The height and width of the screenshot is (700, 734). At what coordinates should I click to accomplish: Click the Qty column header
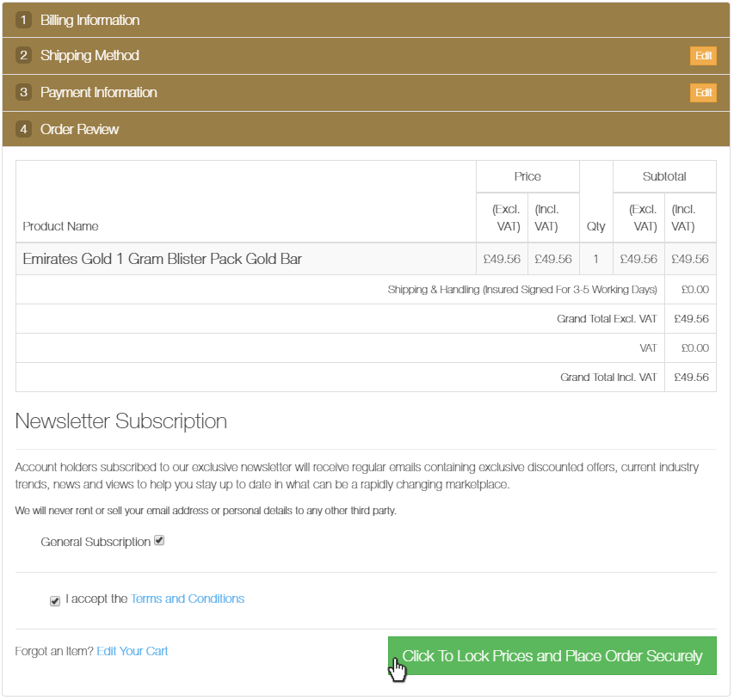[x=596, y=226]
